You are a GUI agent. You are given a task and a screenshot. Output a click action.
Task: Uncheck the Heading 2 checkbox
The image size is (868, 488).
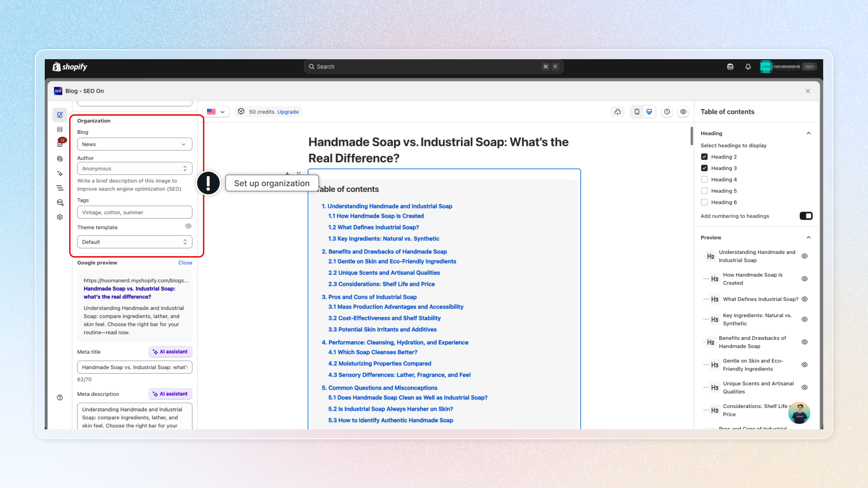(x=704, y=157)
